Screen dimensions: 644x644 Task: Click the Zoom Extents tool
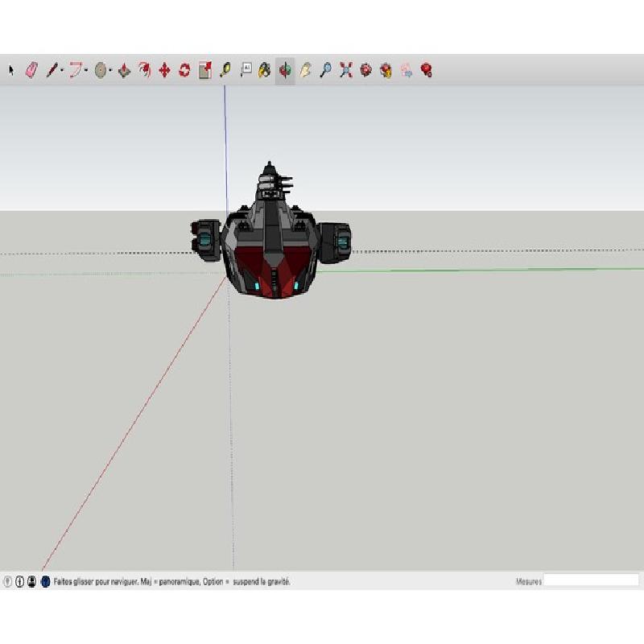click(345, 71)
